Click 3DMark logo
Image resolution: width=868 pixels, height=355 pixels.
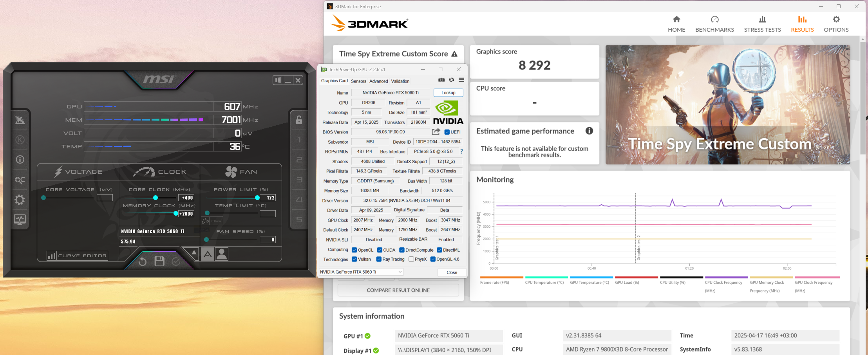[x=369, y=23]
